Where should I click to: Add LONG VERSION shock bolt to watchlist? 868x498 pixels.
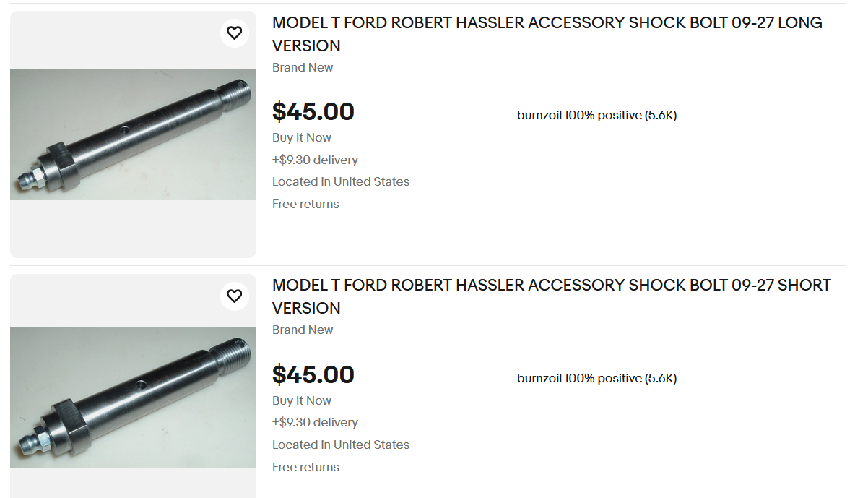[234, 33]
